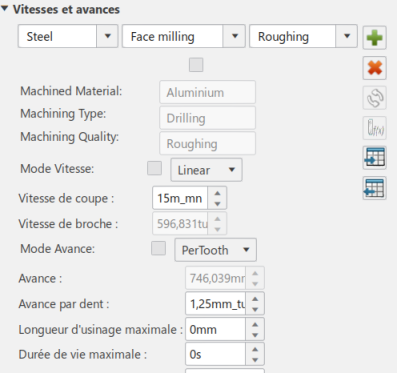Open the Steel material dropdown

[68, 36]
